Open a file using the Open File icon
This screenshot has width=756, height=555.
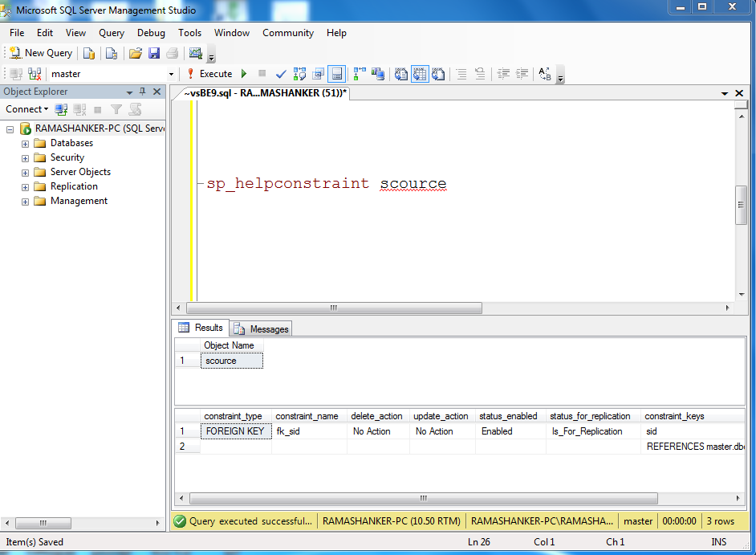pos(135,52)
